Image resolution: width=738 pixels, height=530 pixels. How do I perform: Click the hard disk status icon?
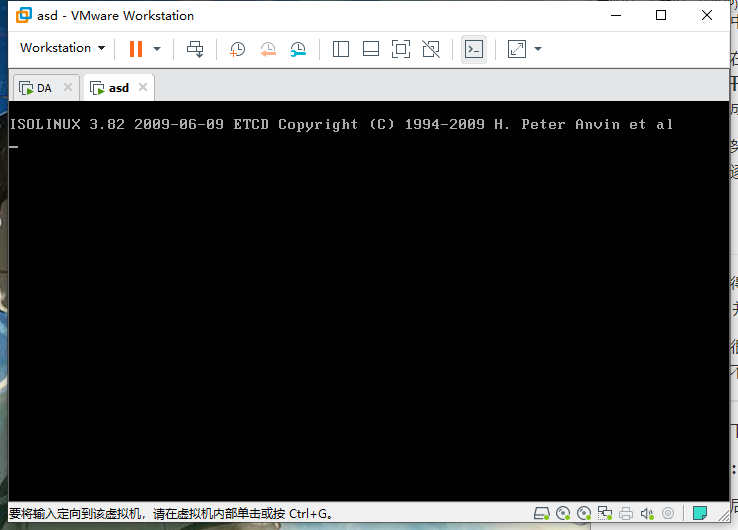coord(541,513)
